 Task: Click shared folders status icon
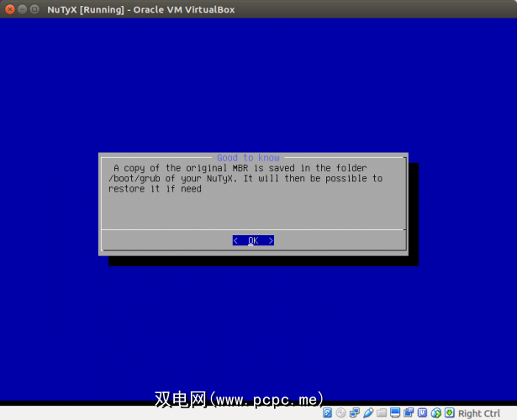pos(382,412)
